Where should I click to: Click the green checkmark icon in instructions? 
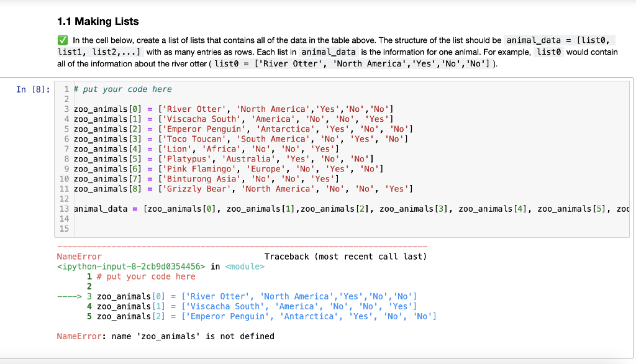point(61,40)
